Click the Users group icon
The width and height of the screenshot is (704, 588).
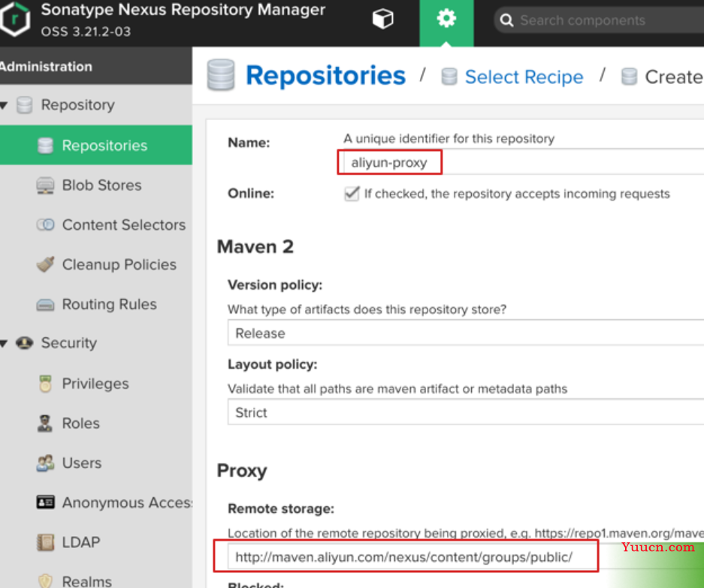point(45,463)
